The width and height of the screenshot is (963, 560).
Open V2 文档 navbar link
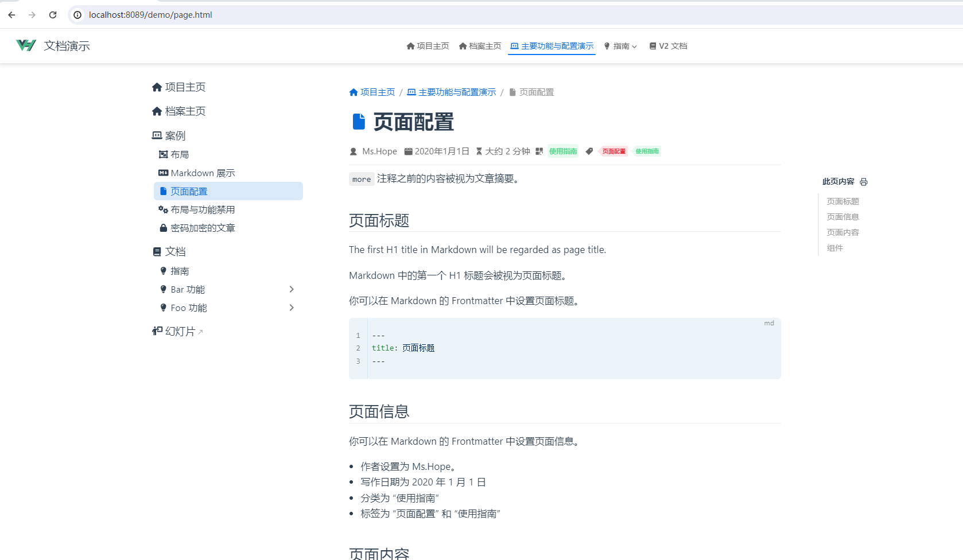tap(668, 46)
